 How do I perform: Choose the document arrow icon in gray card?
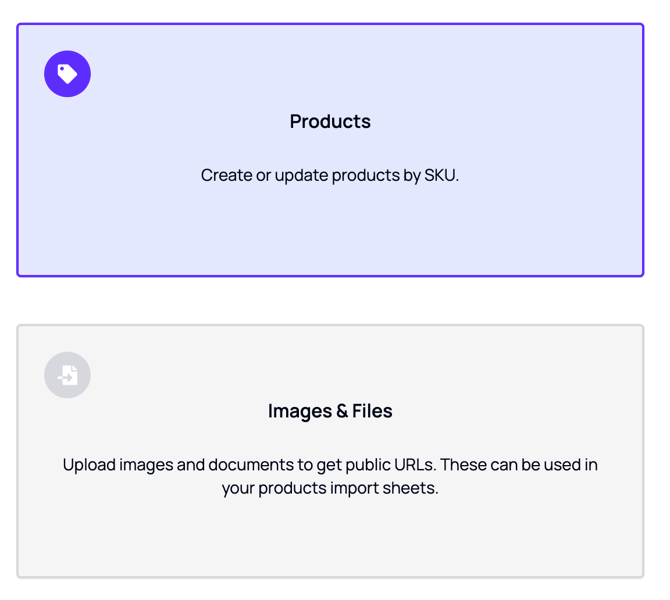coord(68,375)
